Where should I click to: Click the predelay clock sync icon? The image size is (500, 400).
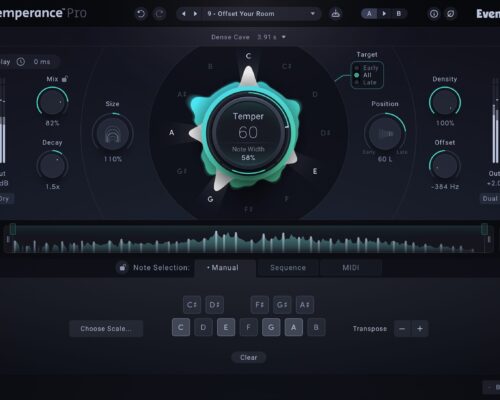(21, 62)
